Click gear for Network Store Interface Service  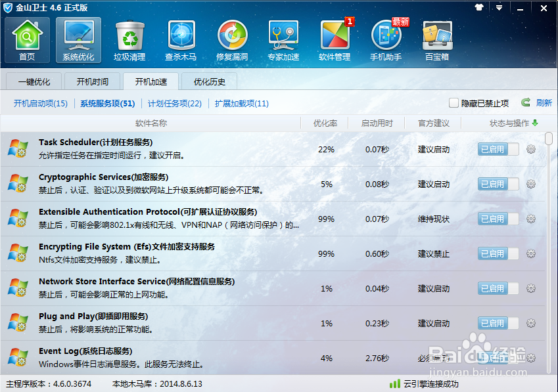tap(531, 288)
